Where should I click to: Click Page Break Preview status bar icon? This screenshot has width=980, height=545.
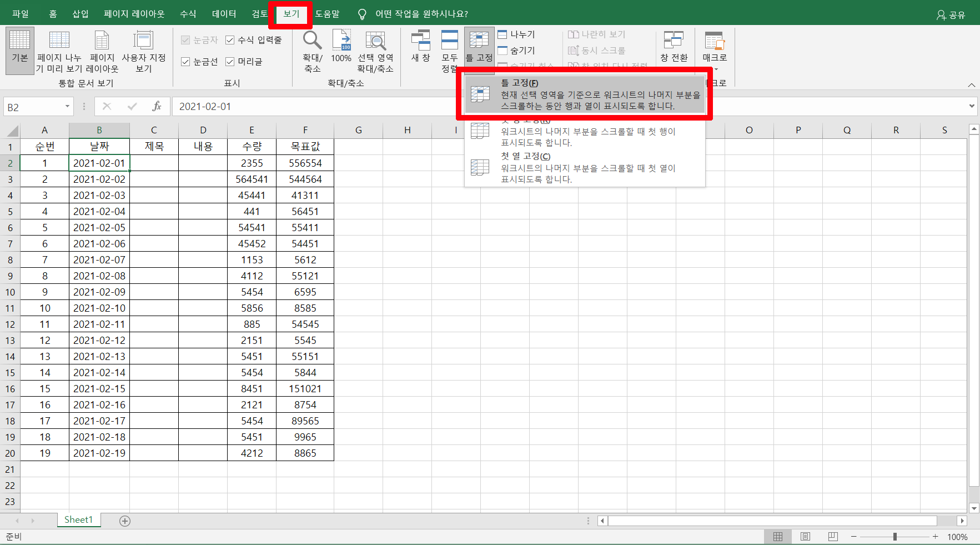click(x=832, y=537)
